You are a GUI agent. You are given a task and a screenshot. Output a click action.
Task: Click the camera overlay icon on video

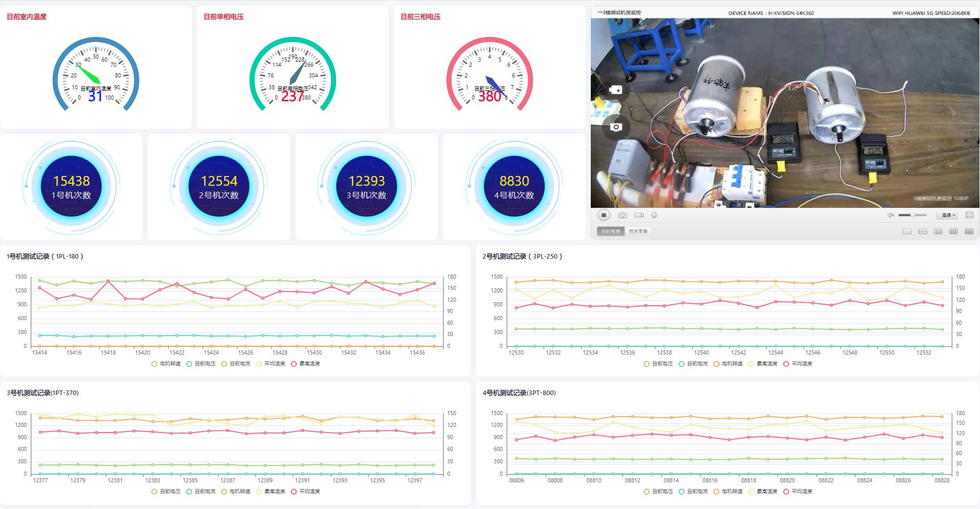(616, 127)
